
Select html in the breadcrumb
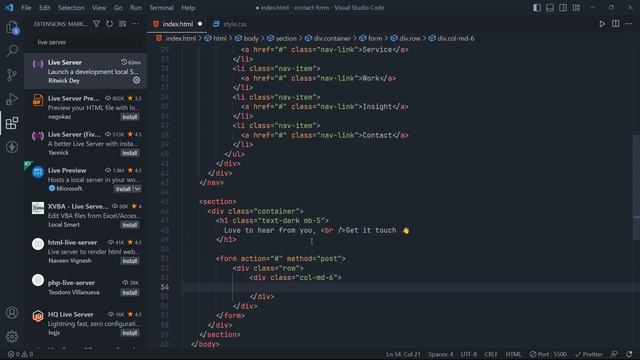click(216, 38)
